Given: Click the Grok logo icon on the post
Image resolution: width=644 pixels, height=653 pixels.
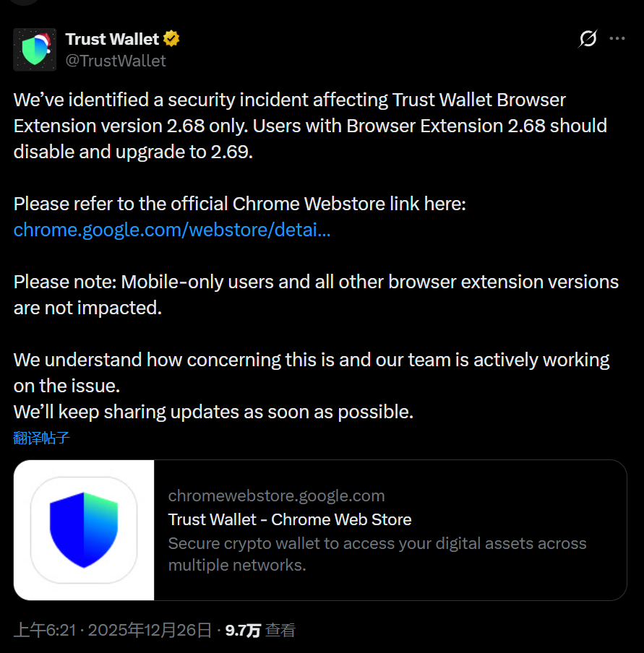Looking at the screenshot, I should (x=588, y=39).
